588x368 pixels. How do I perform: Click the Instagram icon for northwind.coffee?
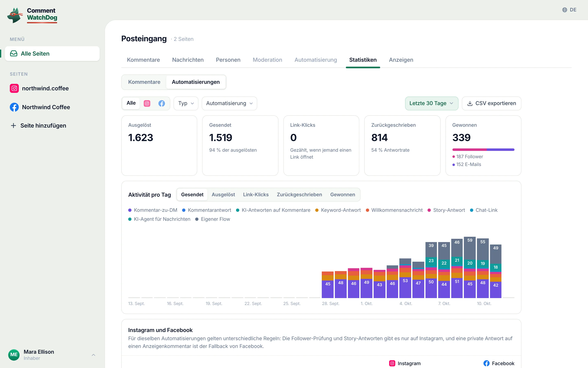pos(14,88)
